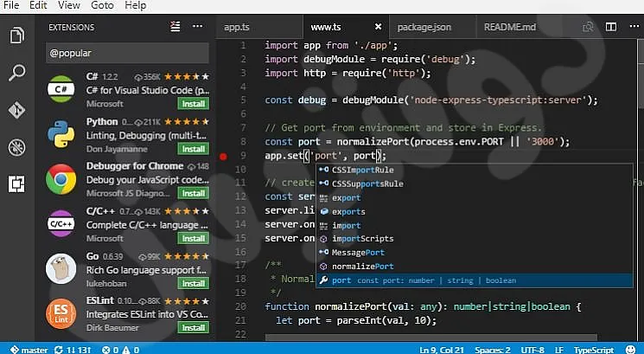The width and height of the screenshot is (644, 354).
Task: Select CSSImportRule suggestion
Action: coord(475,170)
